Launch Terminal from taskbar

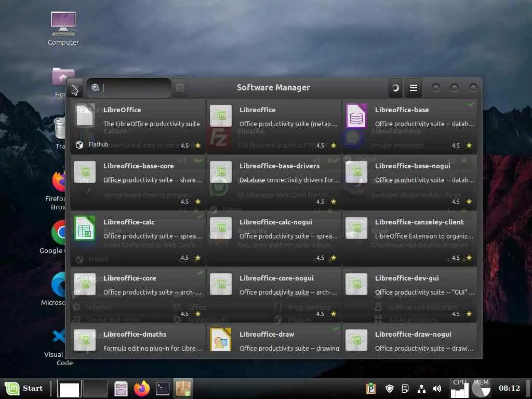point(163,389)
